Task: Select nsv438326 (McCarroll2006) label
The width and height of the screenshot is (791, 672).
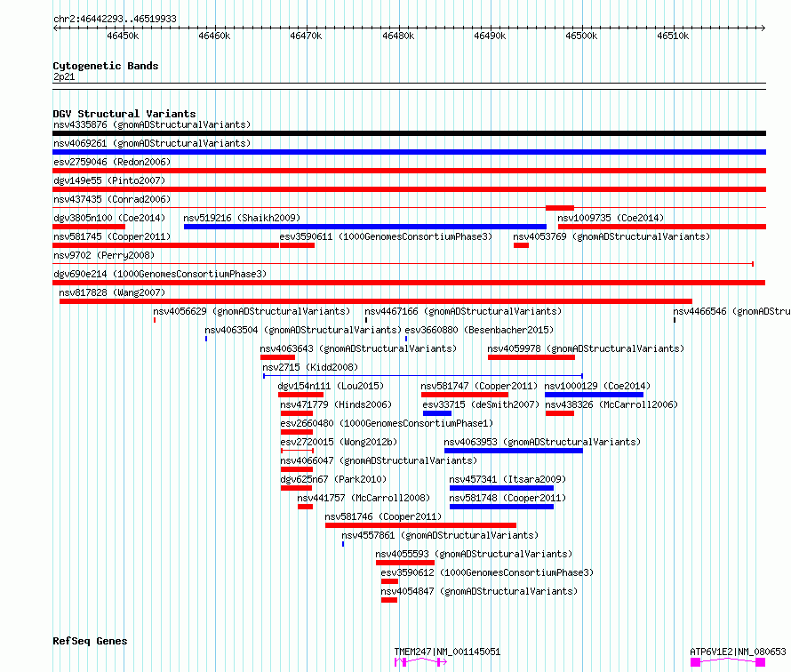Action: click(x=611, y=404)
